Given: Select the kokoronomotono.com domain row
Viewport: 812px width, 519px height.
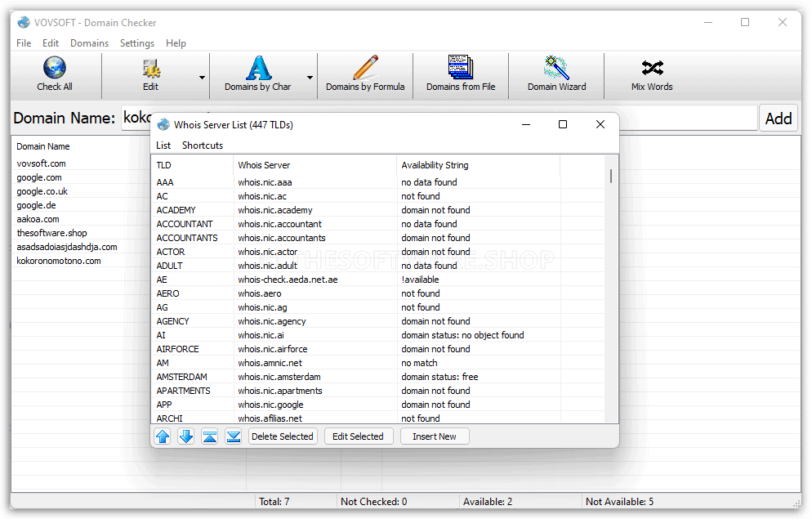Looking at the screenshot, I should (x=59, y=261).
